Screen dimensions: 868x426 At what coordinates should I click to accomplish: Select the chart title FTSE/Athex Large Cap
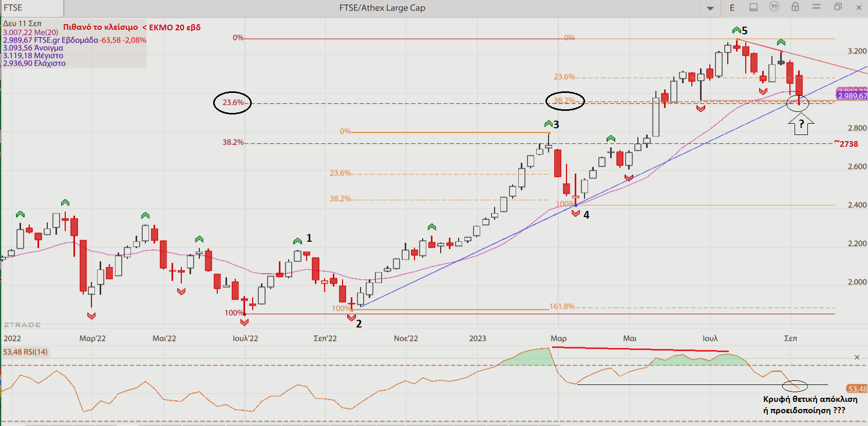(x=382, y=8)
